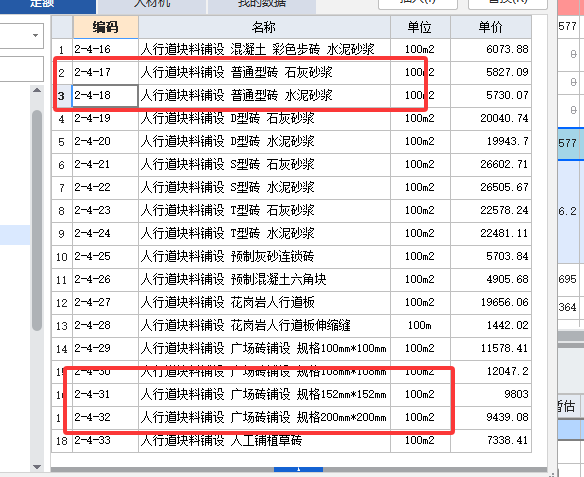Click the left panel scrollbar up arrow
Screen dimensions: 584x477
pos(37,90)
